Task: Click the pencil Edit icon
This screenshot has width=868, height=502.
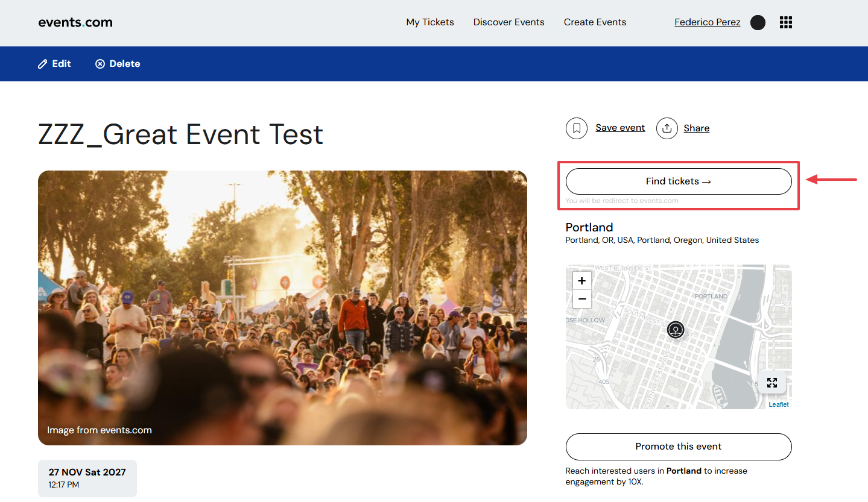Action: 43,64
